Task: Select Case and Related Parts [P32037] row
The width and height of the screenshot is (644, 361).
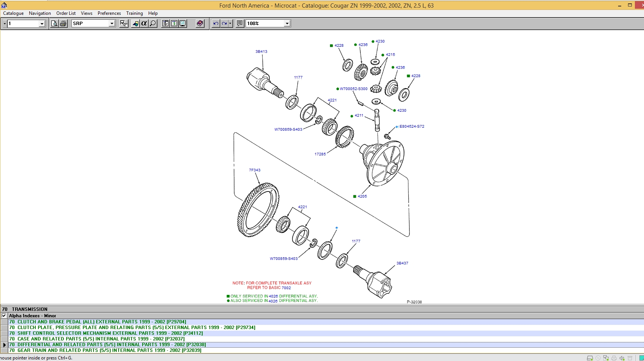Action: coord(326,339)
